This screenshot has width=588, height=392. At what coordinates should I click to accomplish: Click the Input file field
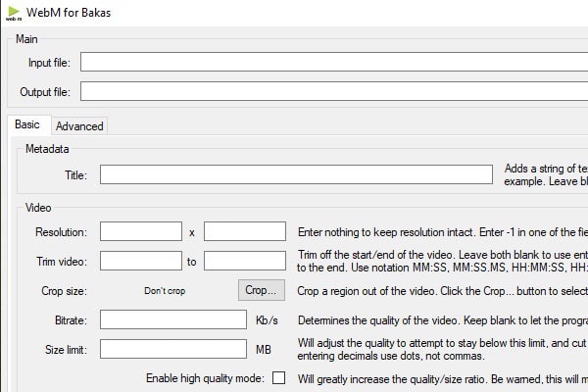(x=334, y=62)
